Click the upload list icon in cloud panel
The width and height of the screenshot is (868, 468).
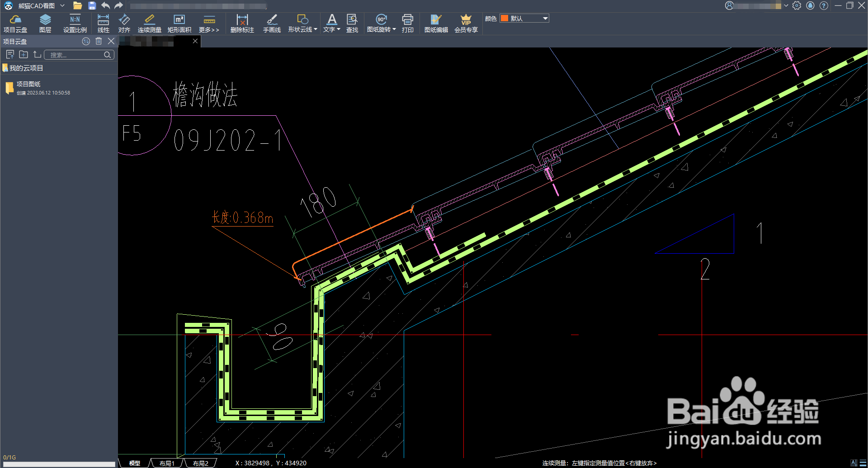10,55
